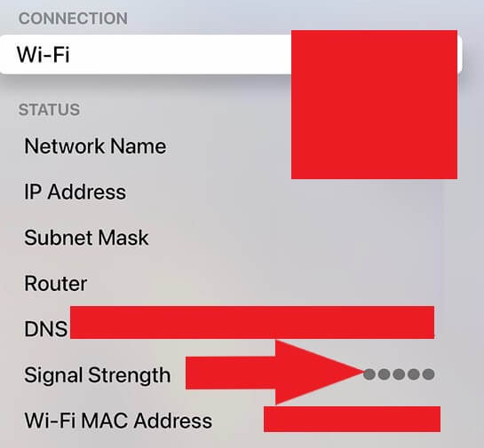Viewport: 484px width, 448px height.
Task: Click the fourth signal strength dot
Action: point(414,374)
